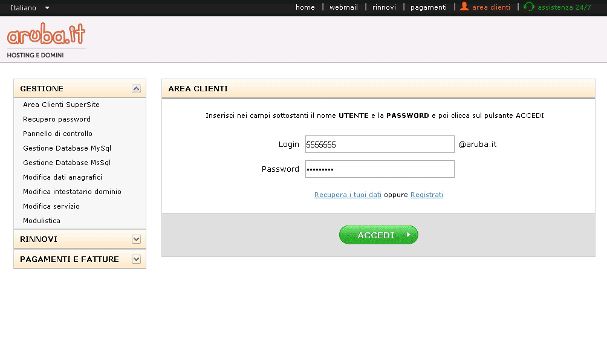Open area clienti in the top bar
The height and width of the screenshot is (364, 607).
[492, 7]
